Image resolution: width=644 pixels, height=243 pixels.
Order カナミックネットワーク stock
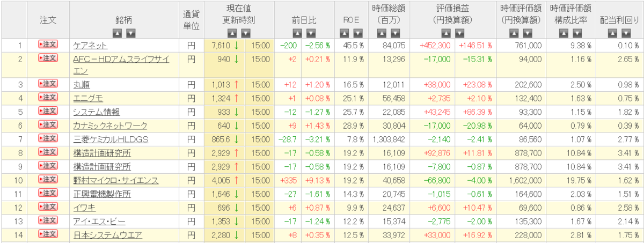tap(48, 124)
